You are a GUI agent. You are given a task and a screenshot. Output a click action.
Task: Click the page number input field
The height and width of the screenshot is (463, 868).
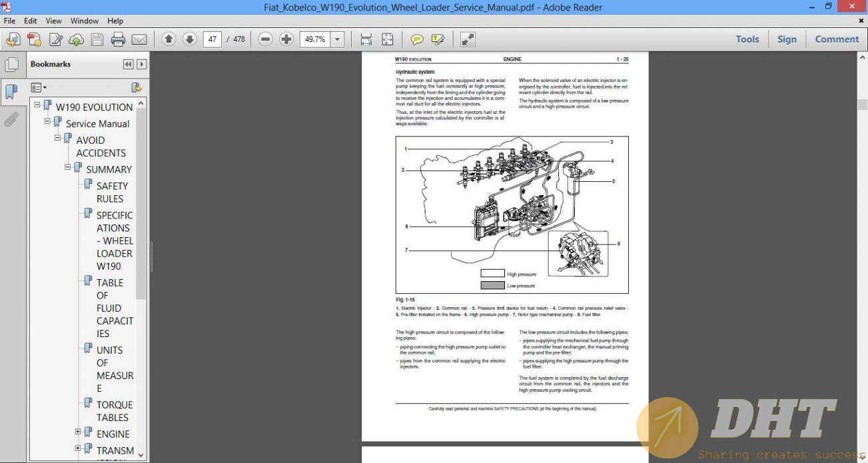click(x=213, y=39)
